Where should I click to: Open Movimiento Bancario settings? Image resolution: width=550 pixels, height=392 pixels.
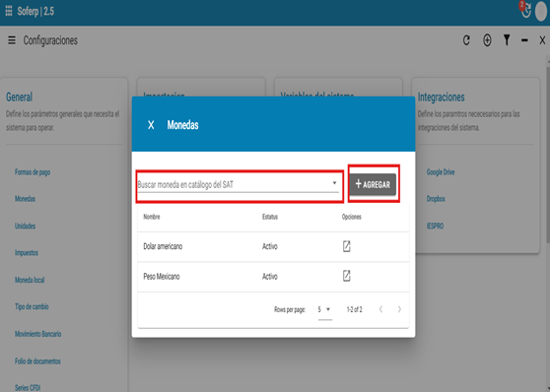coord(37,334)
